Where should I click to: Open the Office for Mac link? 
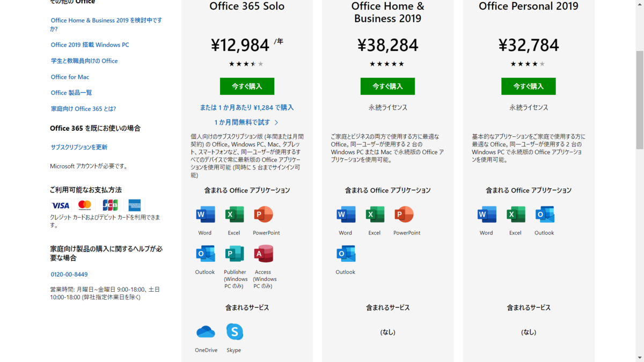point(70,77)
